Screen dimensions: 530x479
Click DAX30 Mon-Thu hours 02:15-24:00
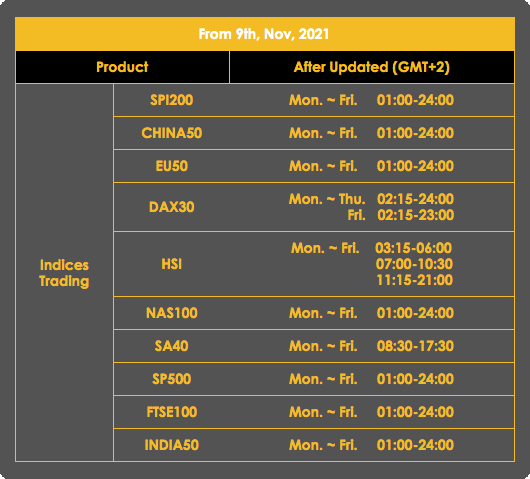point(415,199)
